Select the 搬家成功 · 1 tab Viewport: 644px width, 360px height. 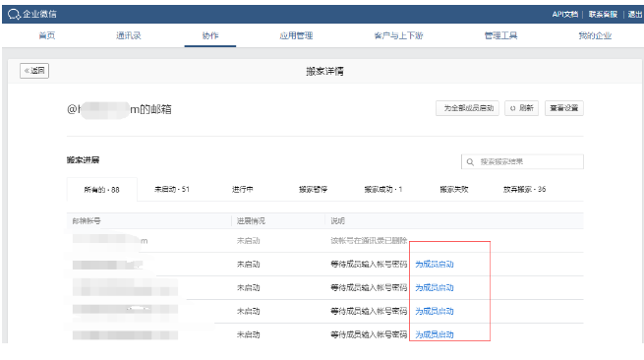click(383, 189)
